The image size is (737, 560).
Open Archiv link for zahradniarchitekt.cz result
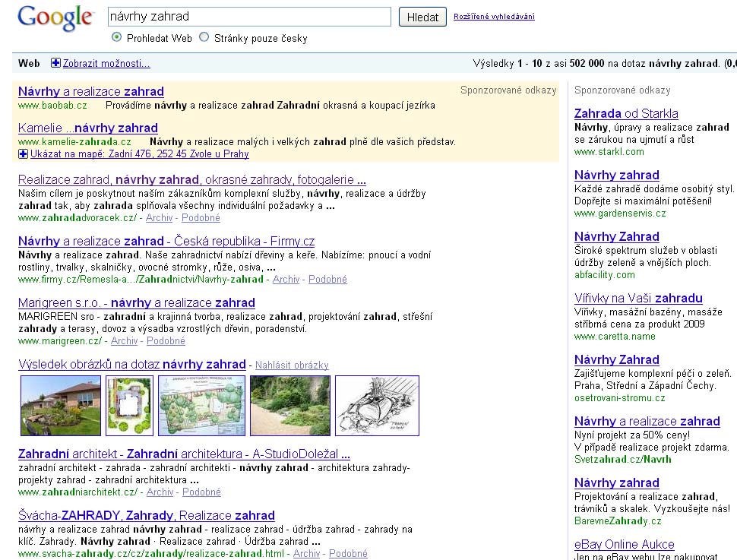click(x=160, y=492)
